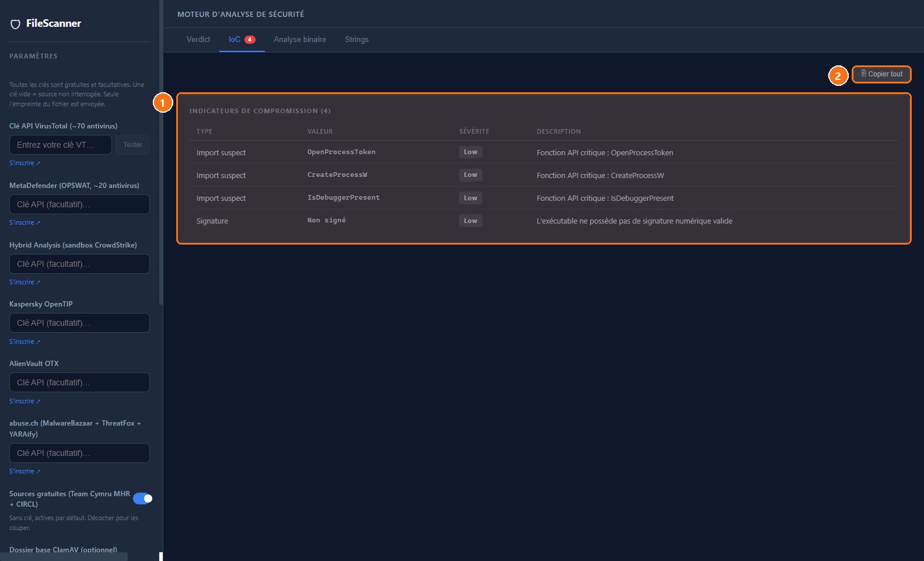
Task: Click 'Fonction API critique : CreateProcessW' description
Action: pyautogui.click(x=600, y=176)
